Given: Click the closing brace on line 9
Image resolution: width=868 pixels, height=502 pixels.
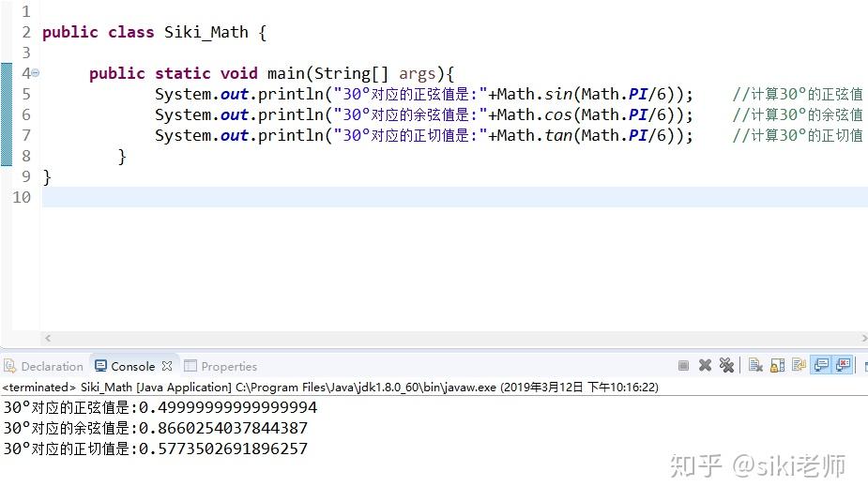Looking at the screenshot, I should pos(47,177).
